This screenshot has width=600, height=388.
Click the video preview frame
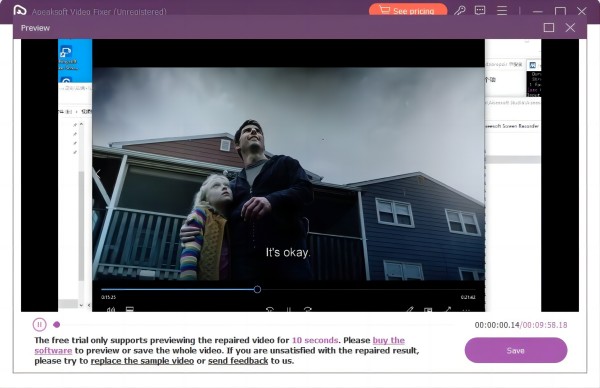coord(300,175)
